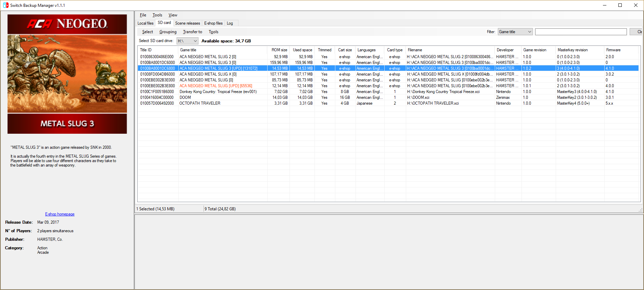Click the filter text input field
The width and height of the screenshot is (644, 290).
(581, 32)
